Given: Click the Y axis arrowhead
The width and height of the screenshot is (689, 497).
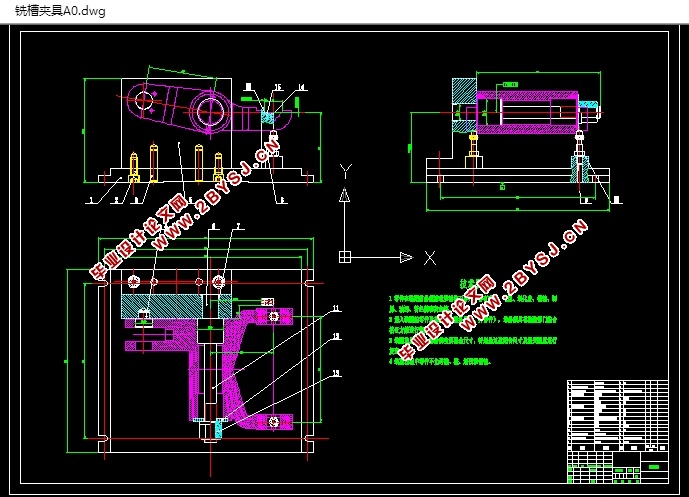Looking at the screenshot, I should (344, 195).
